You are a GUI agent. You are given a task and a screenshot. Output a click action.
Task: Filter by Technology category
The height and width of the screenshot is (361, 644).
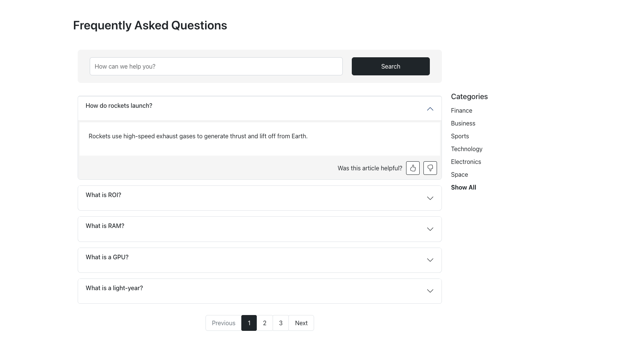[x=466, y=149]
